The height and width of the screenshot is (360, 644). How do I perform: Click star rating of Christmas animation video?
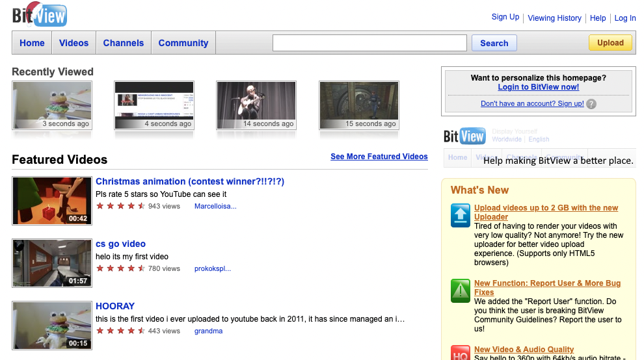click(121, 206)
